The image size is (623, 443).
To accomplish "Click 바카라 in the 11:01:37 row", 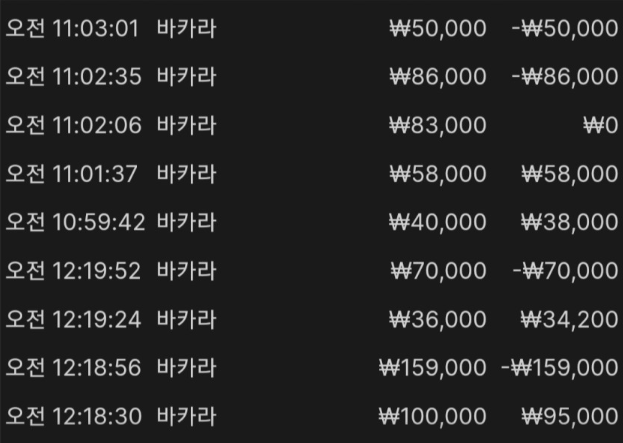I will click(x=186, y=174).
